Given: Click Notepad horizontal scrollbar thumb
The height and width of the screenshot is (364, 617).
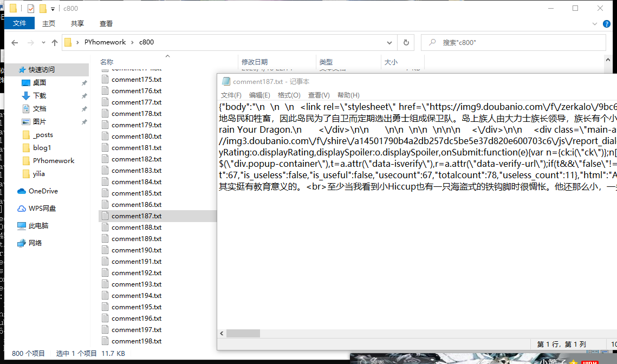Looking at the screenshot, I should coord(243,333).
